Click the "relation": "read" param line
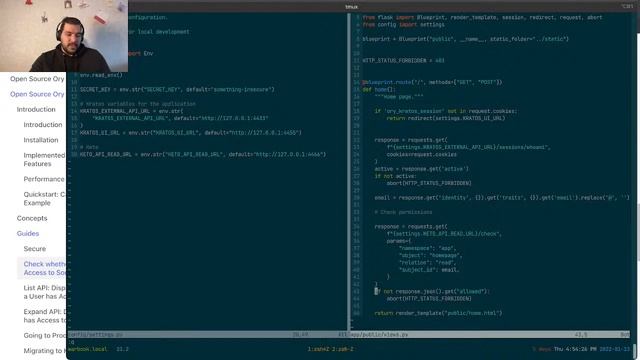Image resolution: width=640 pixels, height=360 pixels. pos(427,263)
